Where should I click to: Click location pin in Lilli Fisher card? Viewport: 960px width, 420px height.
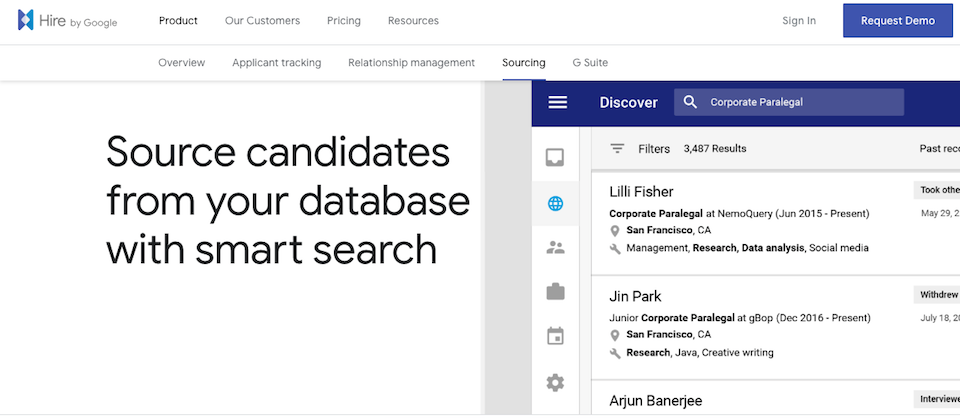pos(615,231)
